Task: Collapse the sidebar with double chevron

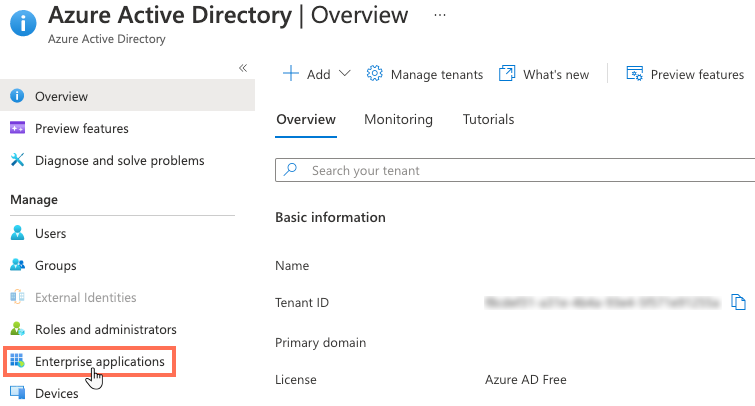Action: (x=243, y=68)
